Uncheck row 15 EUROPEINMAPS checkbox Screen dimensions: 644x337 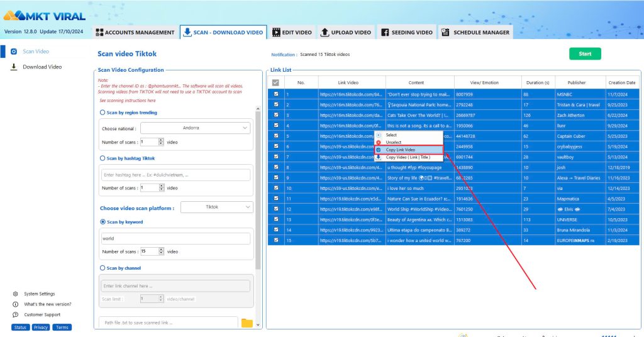[276, 240]
